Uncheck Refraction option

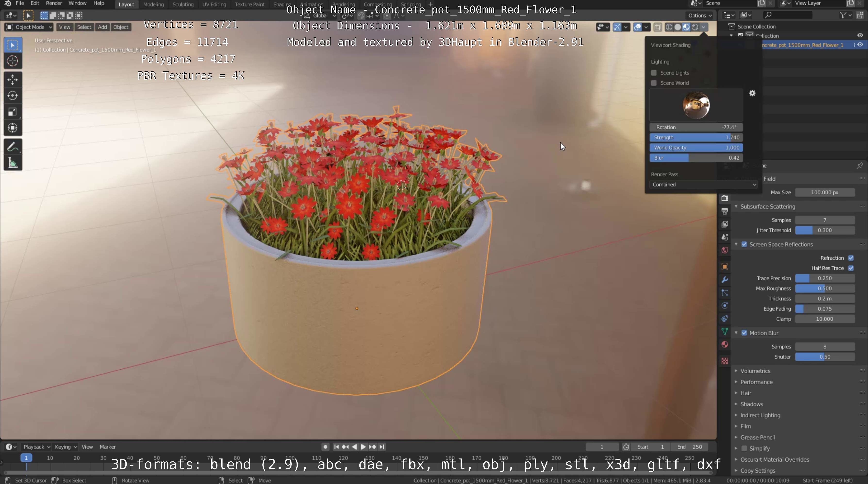[x=851, y=258]
